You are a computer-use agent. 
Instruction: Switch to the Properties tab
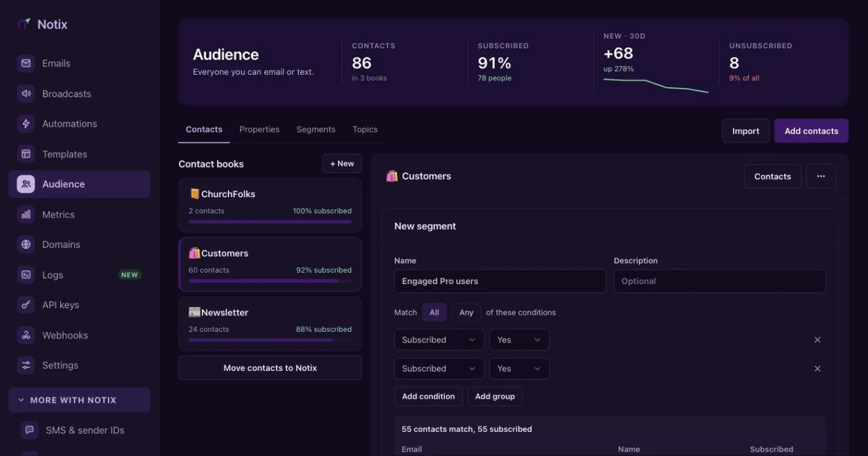tap(259, 130)
